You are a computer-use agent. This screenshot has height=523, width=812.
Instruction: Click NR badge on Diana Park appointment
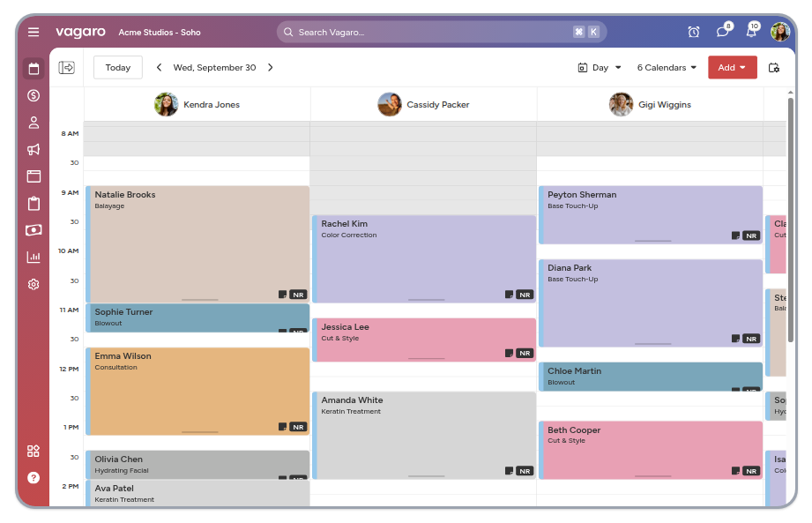751,339
